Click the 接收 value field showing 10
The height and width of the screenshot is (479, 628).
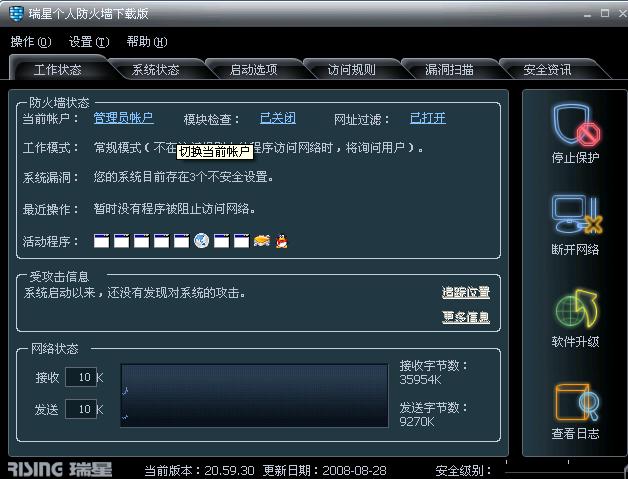[81, 377]
